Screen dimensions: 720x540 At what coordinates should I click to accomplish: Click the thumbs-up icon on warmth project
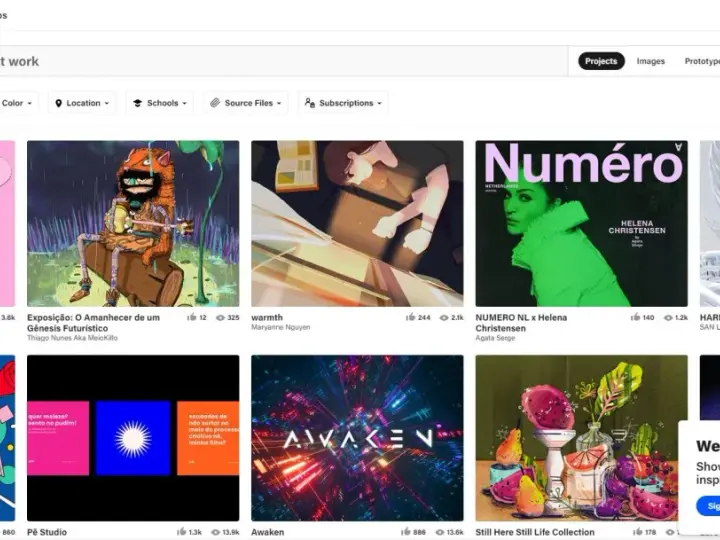(411, 317)
